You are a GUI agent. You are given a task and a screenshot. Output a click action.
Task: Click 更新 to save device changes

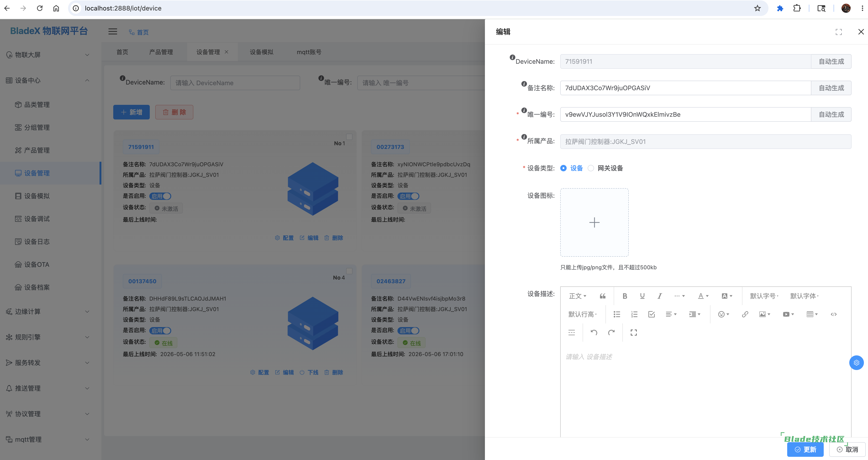click(805, 449)
